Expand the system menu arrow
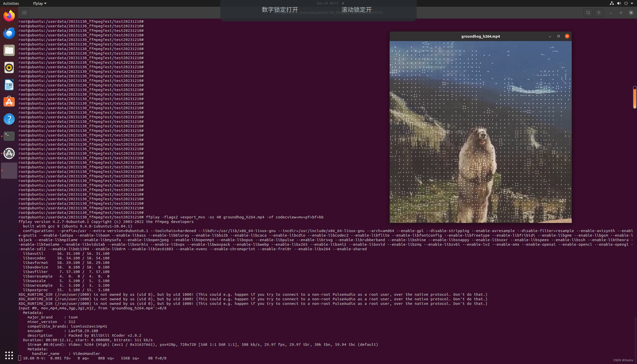The width and height of the screenshot is (637, 364). (x=632, y=3)
